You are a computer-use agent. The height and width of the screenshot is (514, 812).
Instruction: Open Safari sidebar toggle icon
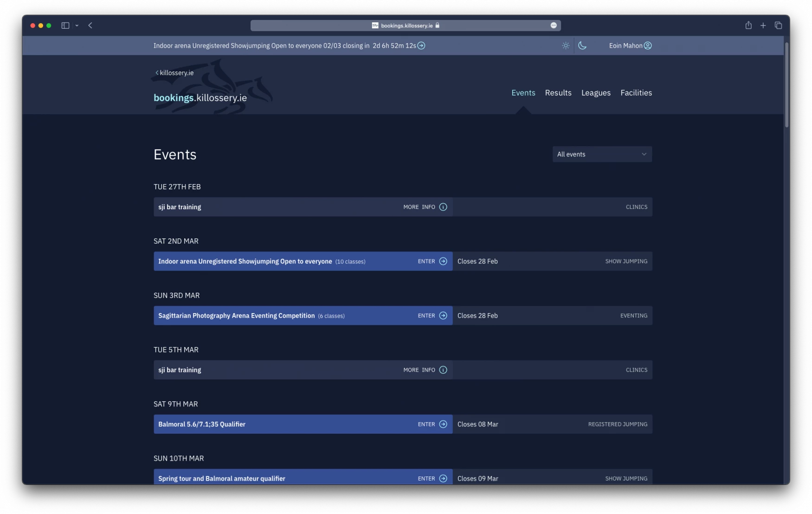click(65, 26)
